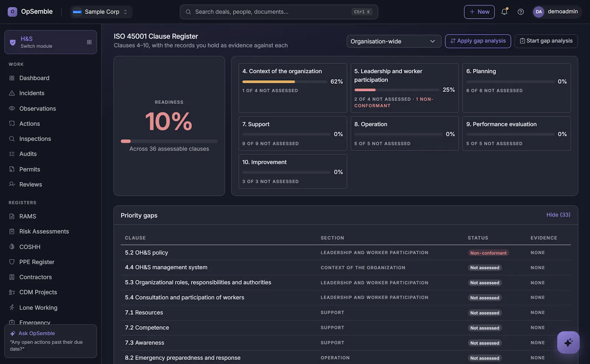590x364 pixels.
Task: Click Start gap analysis
Action: coord(546,41)
